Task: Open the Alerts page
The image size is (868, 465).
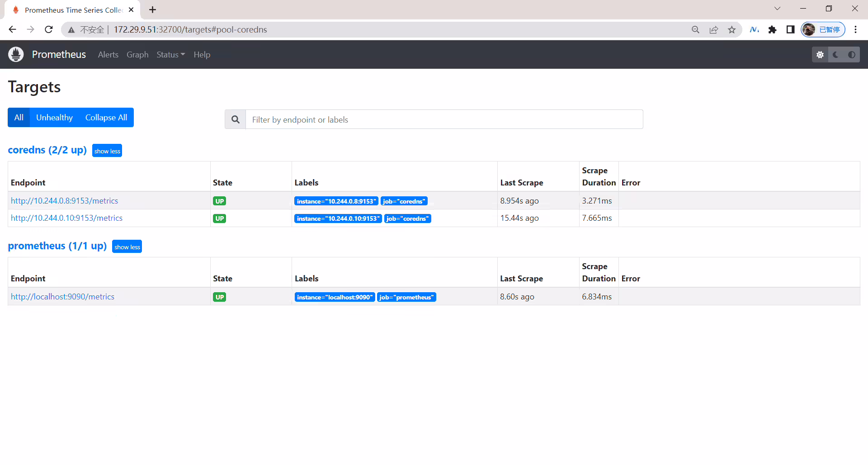Action: pyautogui.click(x=108, y=55)
